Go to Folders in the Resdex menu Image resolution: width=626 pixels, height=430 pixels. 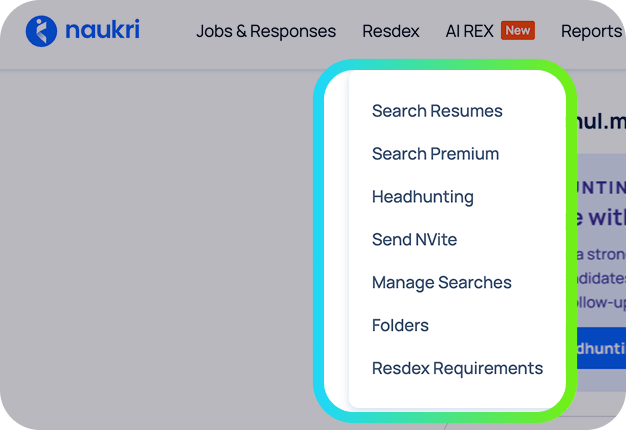pos(400,325)
